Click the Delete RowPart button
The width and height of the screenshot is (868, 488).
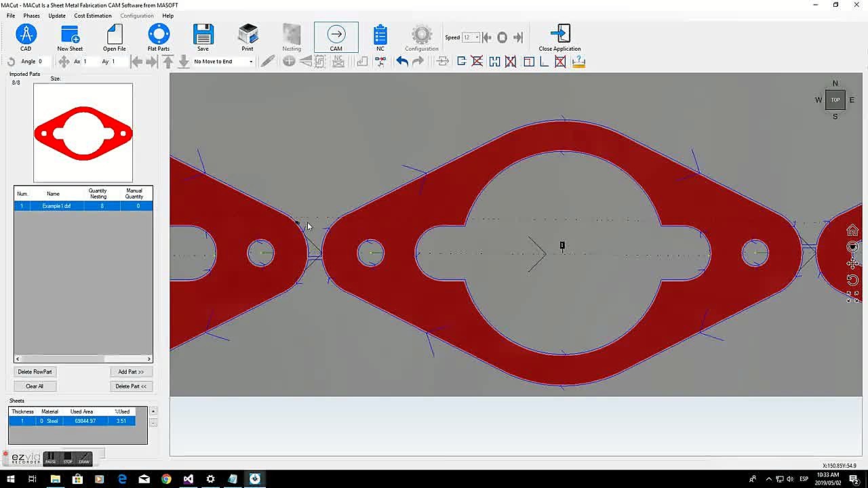click(x=35, y=371)
